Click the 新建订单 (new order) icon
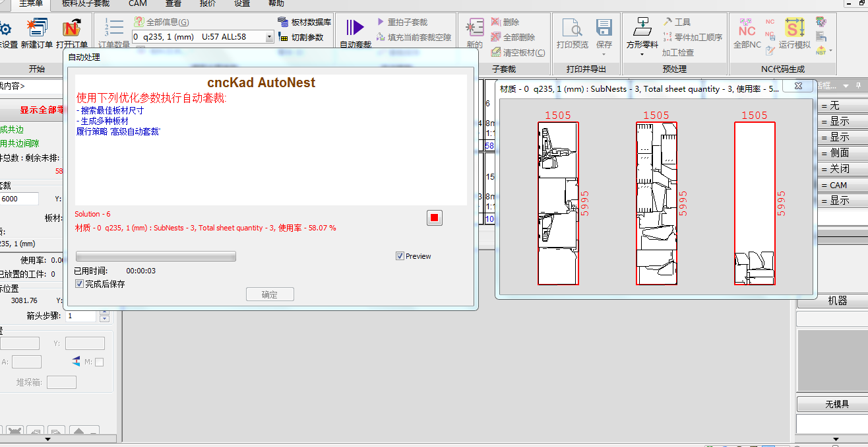Screen dimensions: 868x447 (x=37, y=28)
